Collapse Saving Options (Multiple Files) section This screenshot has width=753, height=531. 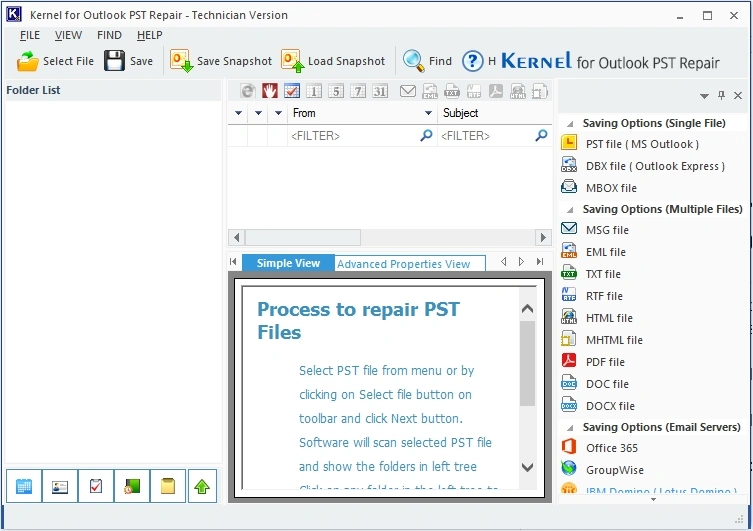click(x=570, y=210)
